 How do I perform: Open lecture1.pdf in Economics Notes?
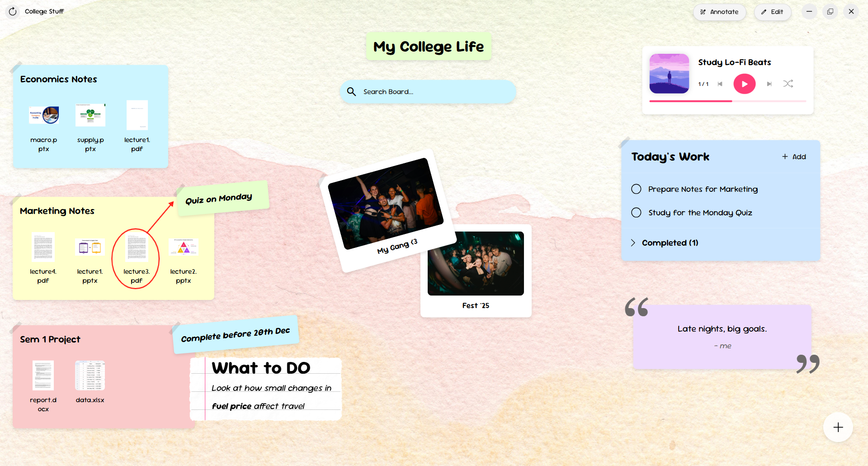pos(137,127)
